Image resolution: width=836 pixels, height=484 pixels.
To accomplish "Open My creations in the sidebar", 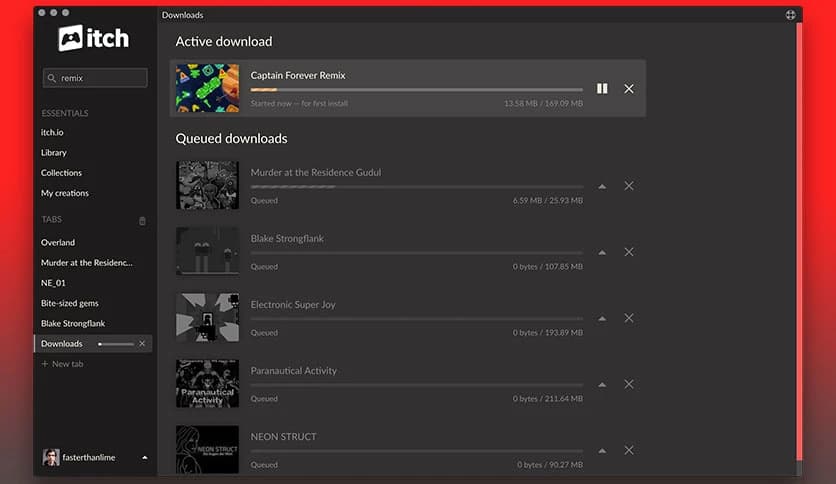I will pyautogui.click(x=65, y=193).
